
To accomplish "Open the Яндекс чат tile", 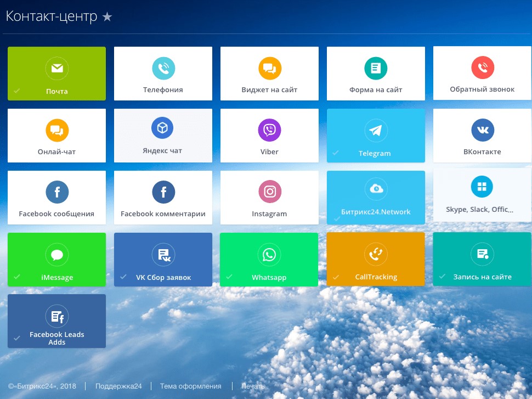I will tap(163, 136).
